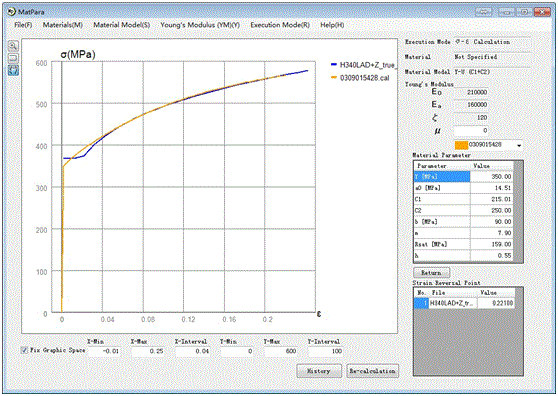Open the Material Model(S) menu

coord(121,25)
